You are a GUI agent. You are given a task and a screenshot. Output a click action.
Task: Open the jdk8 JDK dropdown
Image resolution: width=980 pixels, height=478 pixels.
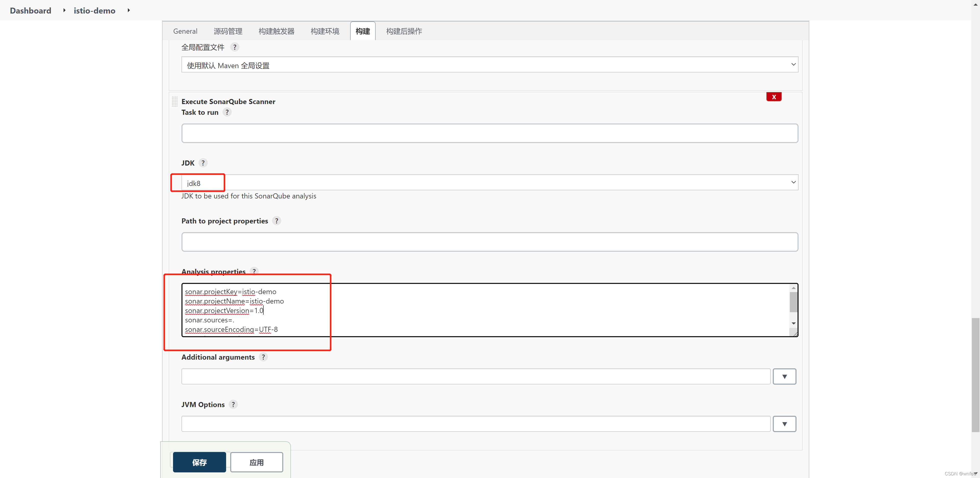[490, 183]
